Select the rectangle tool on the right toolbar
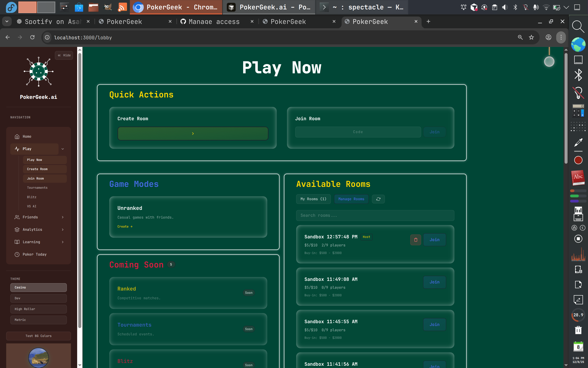This screenshot has width=588, height=368. [x=578, y=59]
